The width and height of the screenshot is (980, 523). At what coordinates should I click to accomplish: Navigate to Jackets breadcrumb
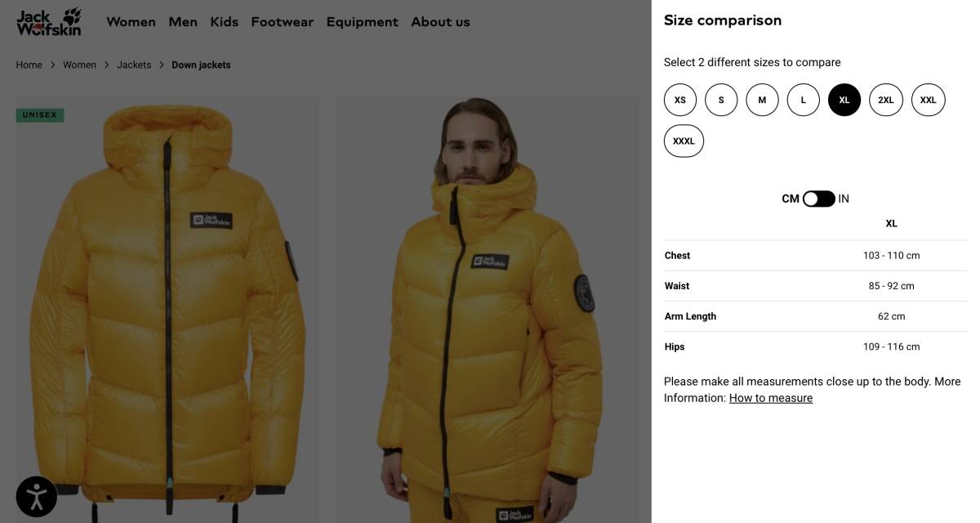(x=134, y=65)
